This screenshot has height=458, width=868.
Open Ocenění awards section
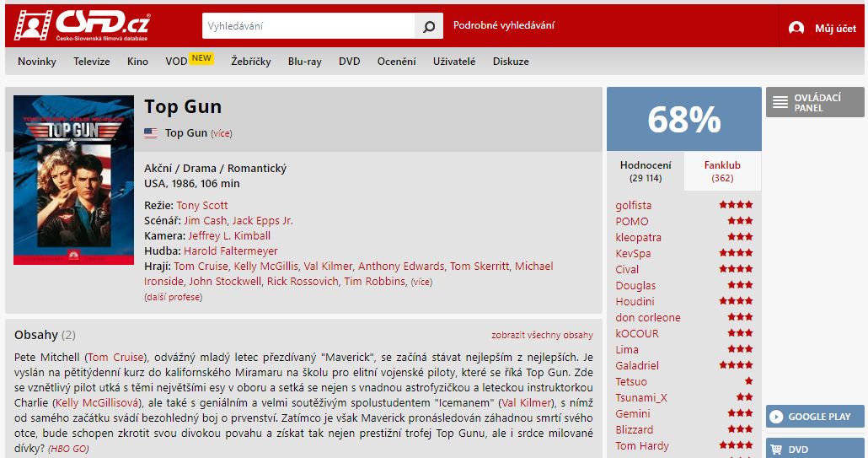396,62
